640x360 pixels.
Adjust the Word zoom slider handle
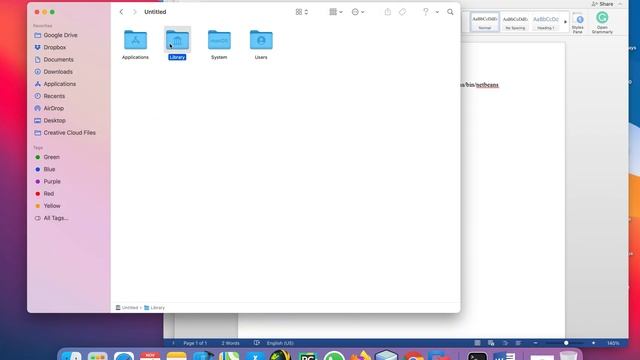coord(566,343)
